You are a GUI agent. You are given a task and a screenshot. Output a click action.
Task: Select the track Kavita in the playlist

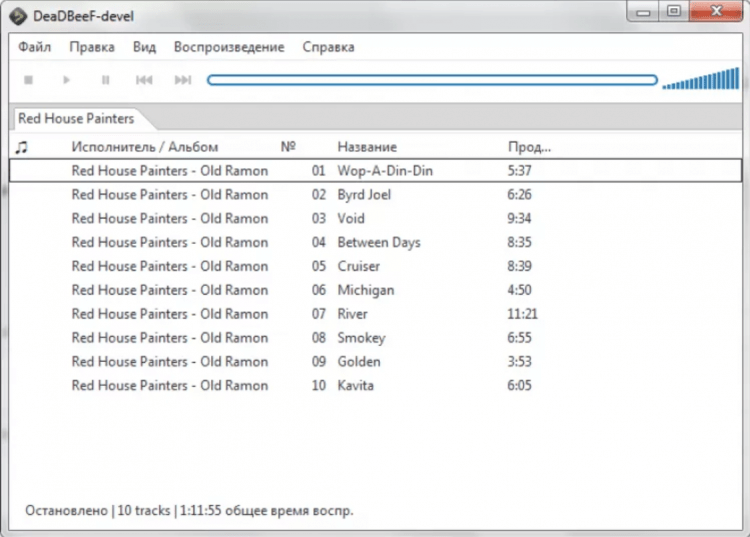coord(356,385)
